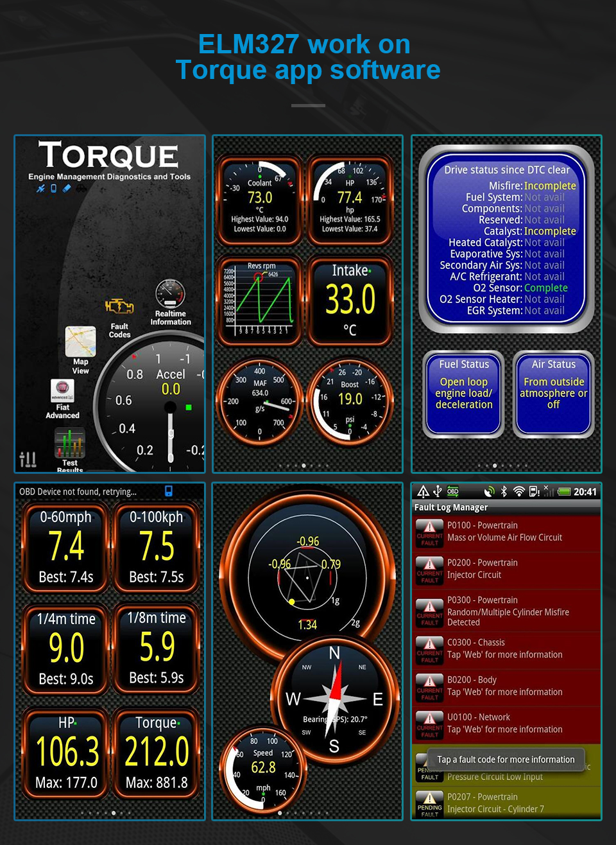Viewport: 616px width, 845px height.
Task: Tap the Air Status panel
Action: pos(553,393)
